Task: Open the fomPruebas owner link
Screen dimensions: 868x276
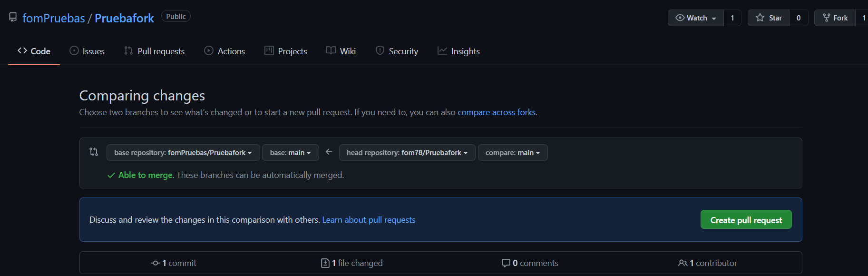Action: (x=54, y=18)
